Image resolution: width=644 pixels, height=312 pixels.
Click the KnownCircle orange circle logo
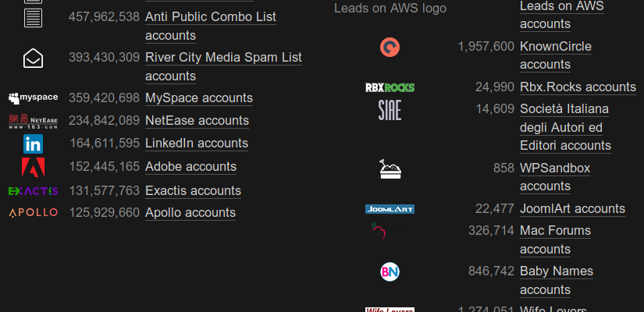point(390,48)
